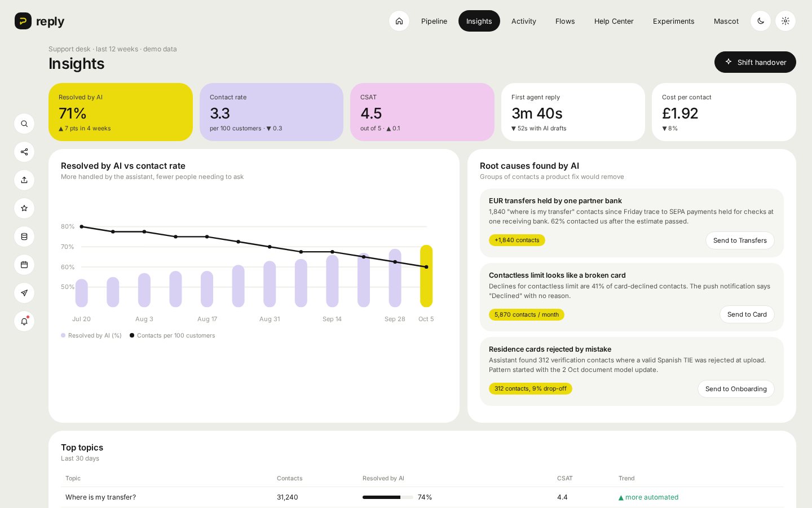Click the First agent reply card
This screenshot has width=812, height=508.
coord(573,112)
